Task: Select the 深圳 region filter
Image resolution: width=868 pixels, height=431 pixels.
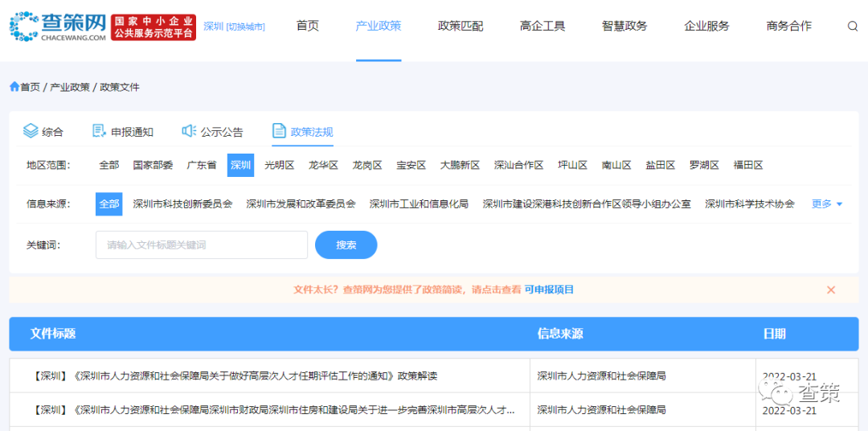Action: pos(241,165)
